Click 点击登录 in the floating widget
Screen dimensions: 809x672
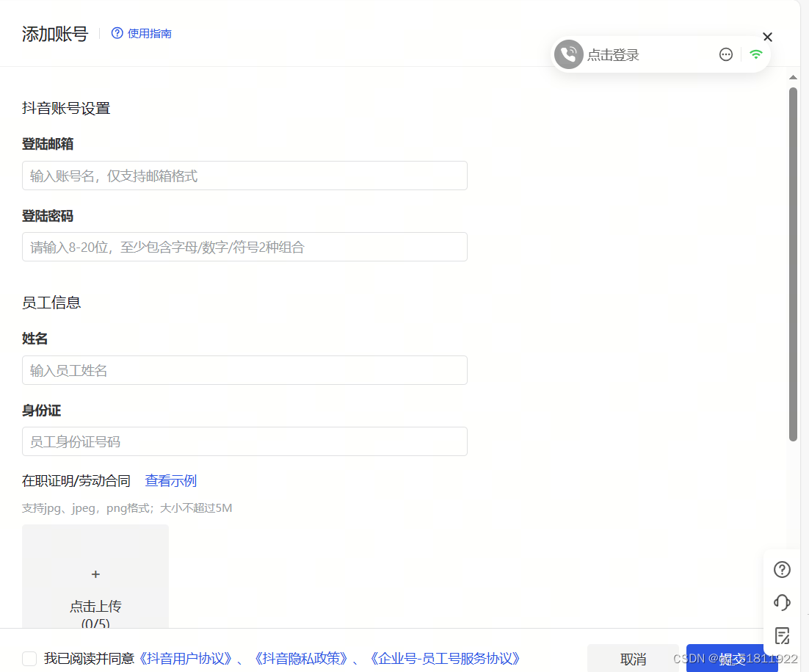(613, 54)
